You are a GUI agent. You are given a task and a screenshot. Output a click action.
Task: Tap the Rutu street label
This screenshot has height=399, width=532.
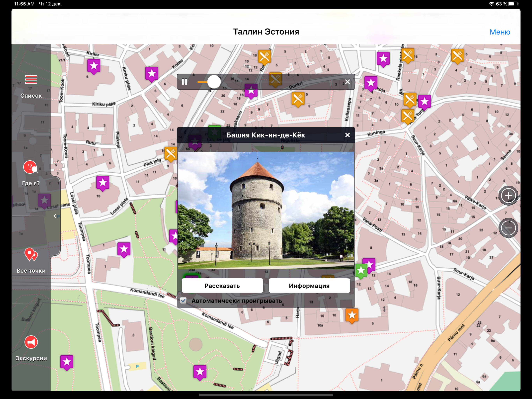(91, 143)
